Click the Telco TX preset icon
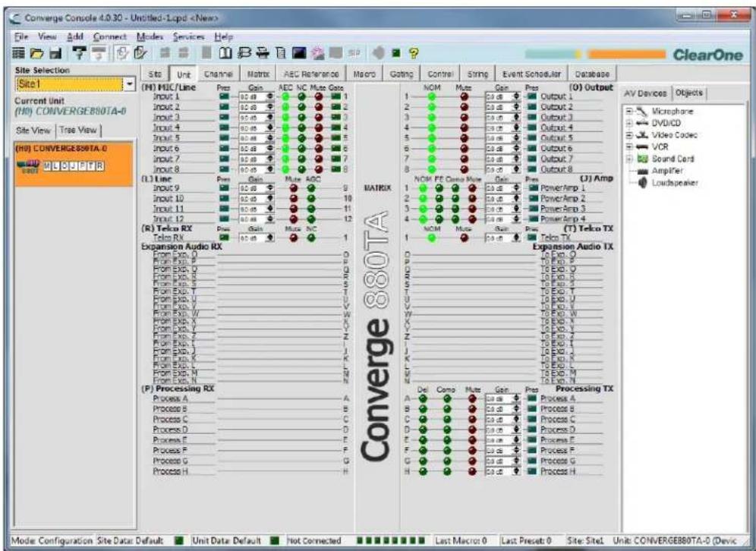 coord(532,238)
